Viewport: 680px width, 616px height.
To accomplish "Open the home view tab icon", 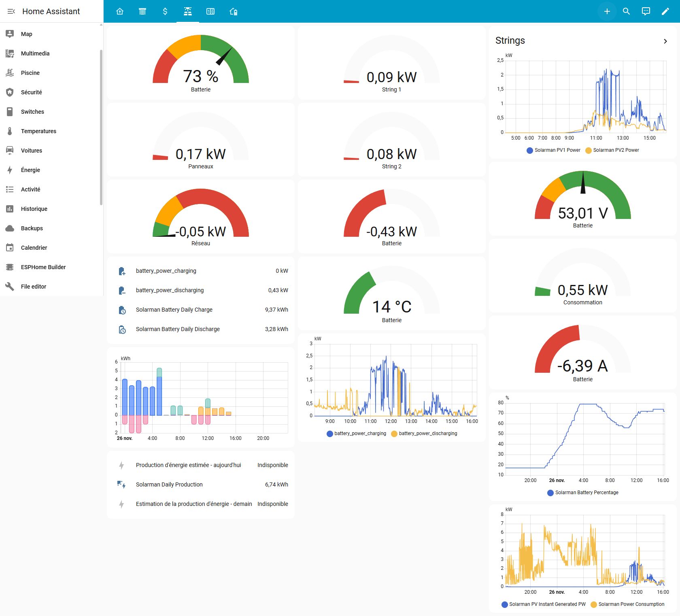I will 120,11.
